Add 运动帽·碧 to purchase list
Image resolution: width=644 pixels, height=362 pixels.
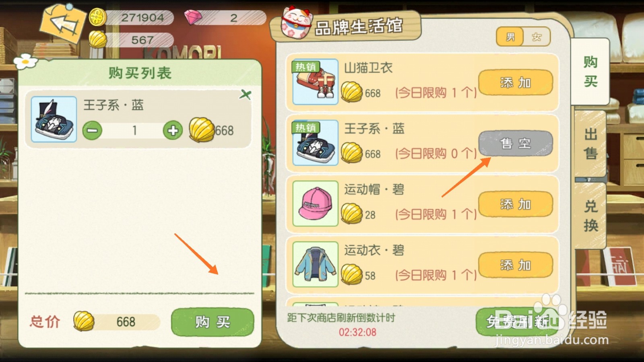[516, 204]
